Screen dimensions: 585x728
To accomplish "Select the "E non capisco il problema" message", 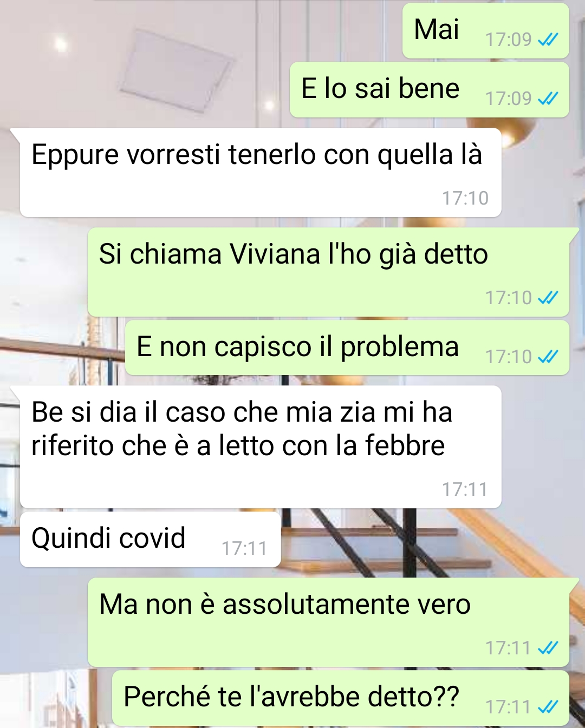I will point(347,347).
